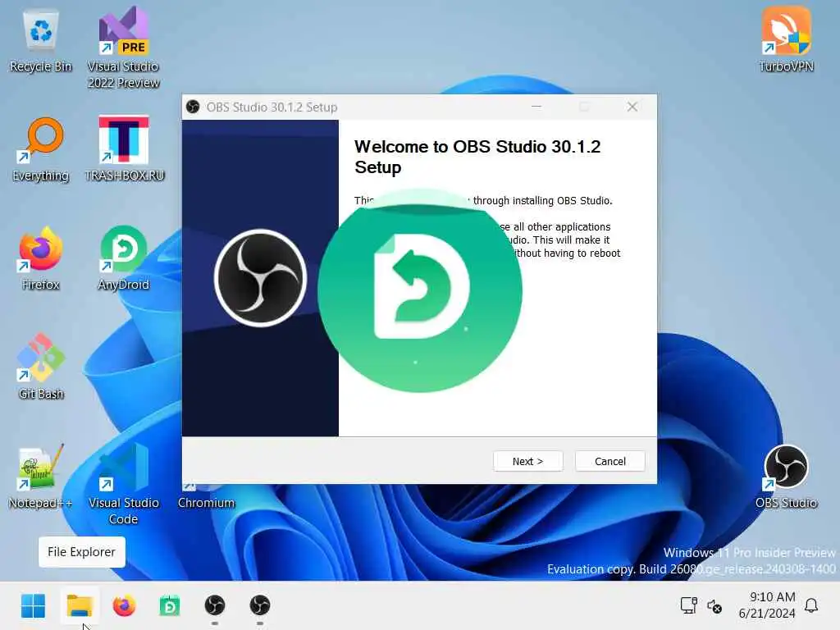The image size is (840, 630).
Task: Open network status in system tray
Action: 689,605
